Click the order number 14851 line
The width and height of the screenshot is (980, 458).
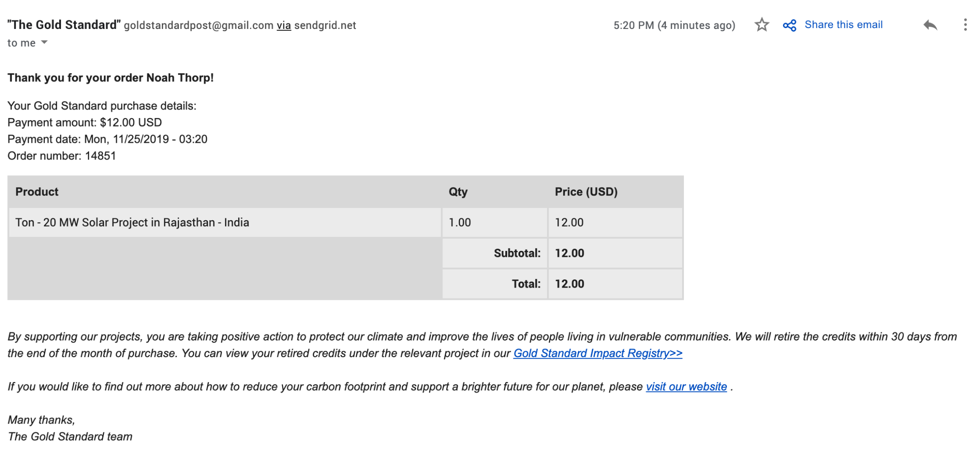pos(62,156)
